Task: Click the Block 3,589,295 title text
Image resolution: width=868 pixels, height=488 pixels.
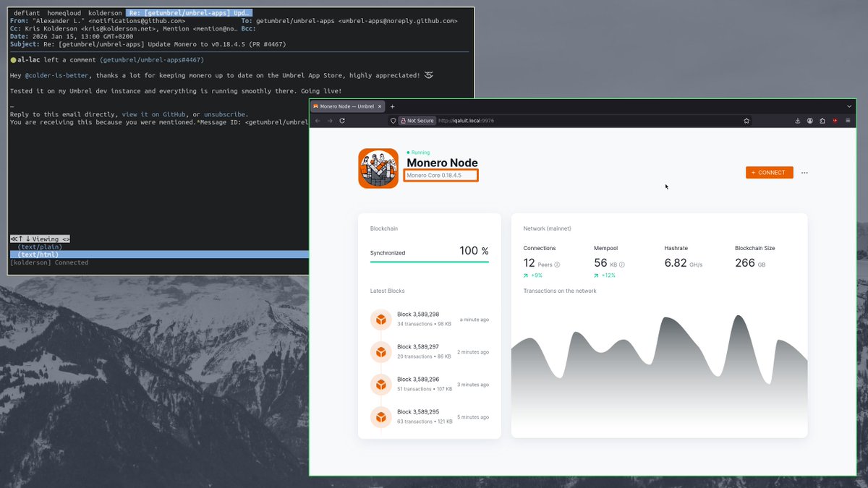Action: 418,411
